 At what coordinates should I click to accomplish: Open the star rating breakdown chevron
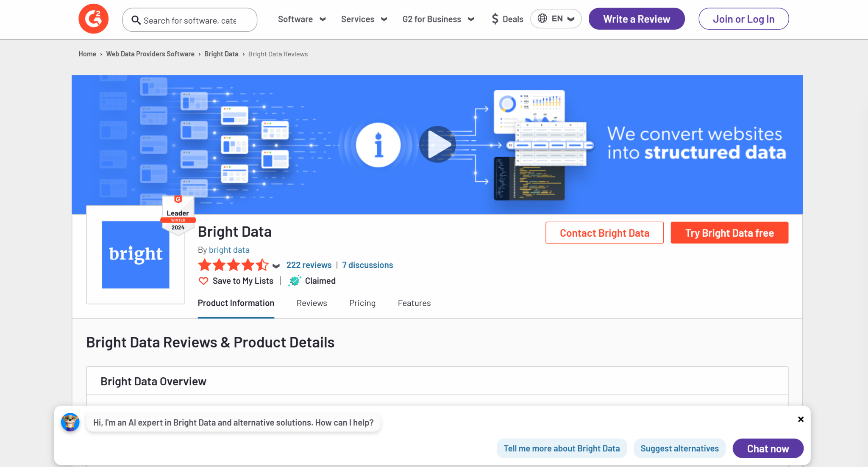275,266
